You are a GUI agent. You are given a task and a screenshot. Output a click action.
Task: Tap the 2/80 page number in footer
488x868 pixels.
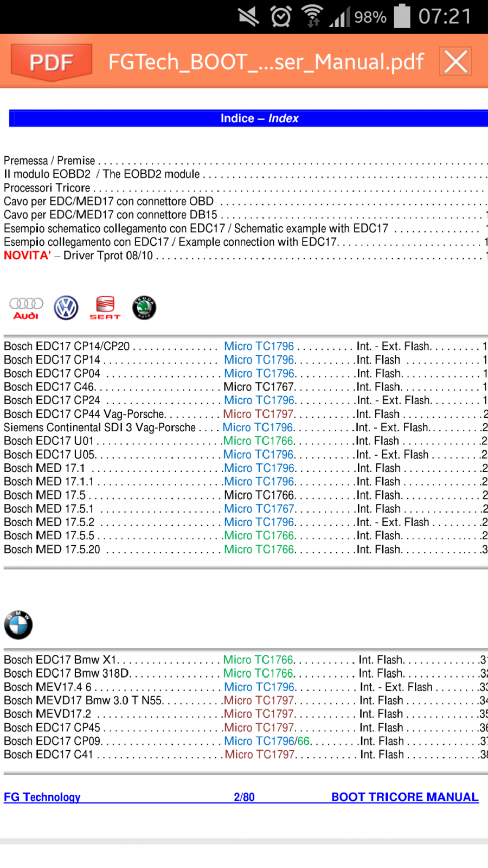click(244, 797)
